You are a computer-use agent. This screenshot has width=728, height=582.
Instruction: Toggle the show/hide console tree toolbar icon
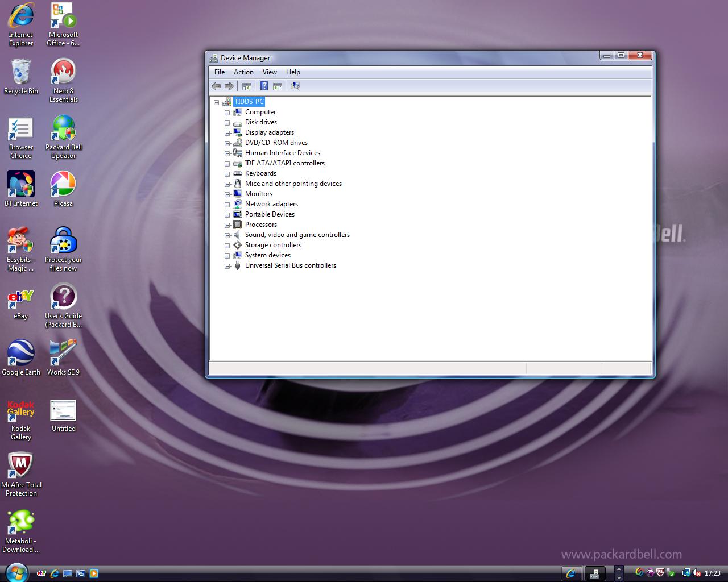point(247,86)
